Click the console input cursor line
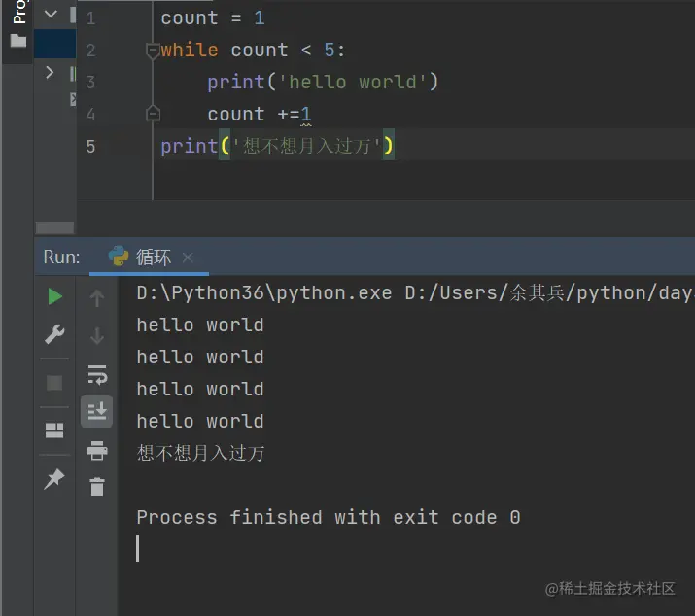Image resolution: width=695 pixels, height=616 pixels. 138,549
